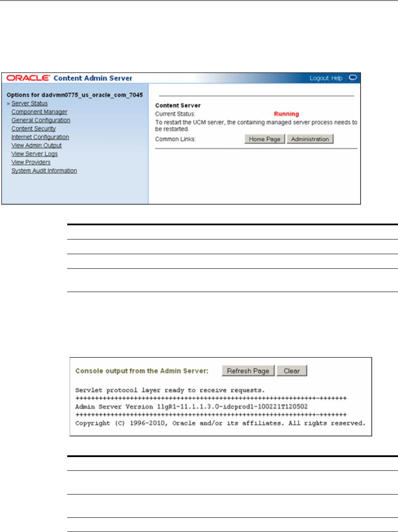Open System Audit Information
The width and height of the screenshot is (398, 532).
[44, 171]
